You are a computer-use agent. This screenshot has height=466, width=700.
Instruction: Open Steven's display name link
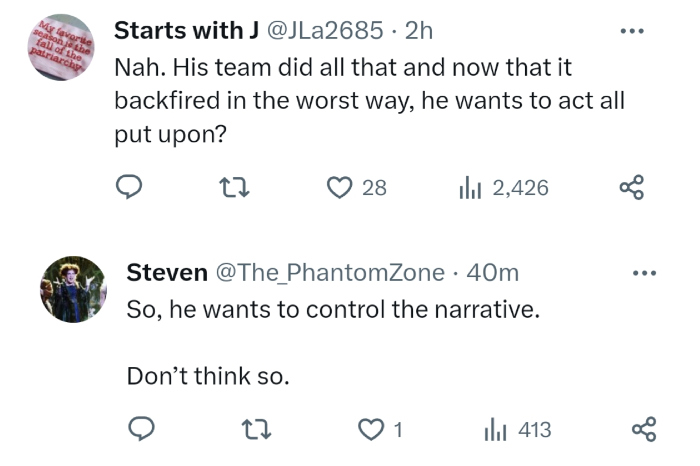point(167,273)
